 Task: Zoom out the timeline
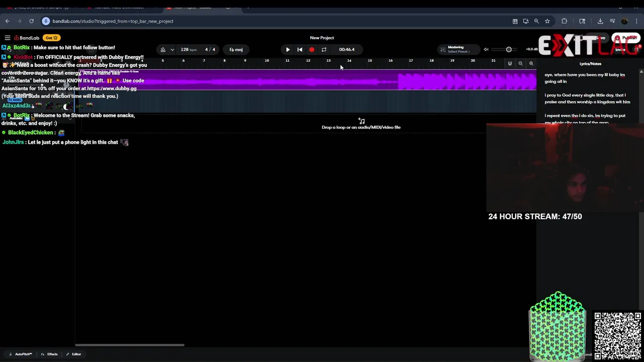pyautogui.click(x=521, y=63)
